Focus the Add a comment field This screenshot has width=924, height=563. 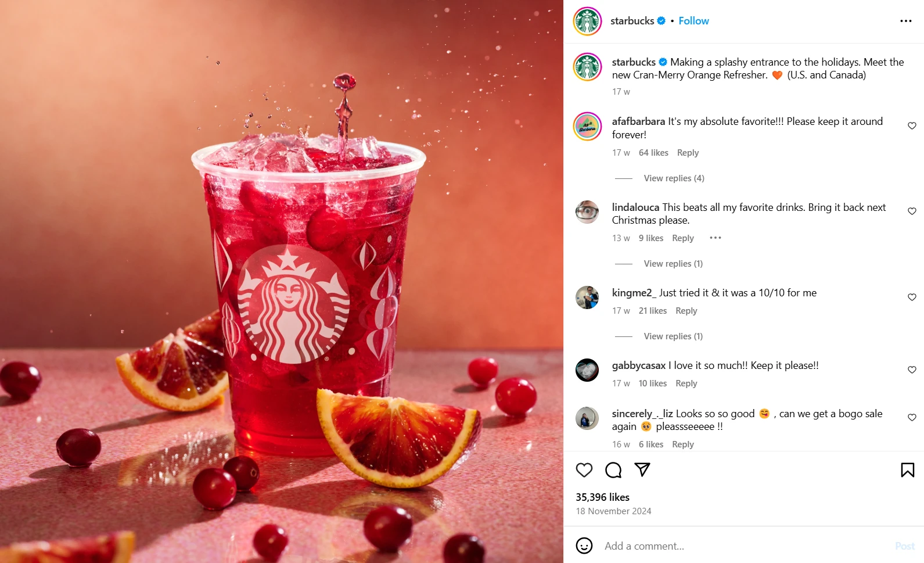(x=746, y=546)
